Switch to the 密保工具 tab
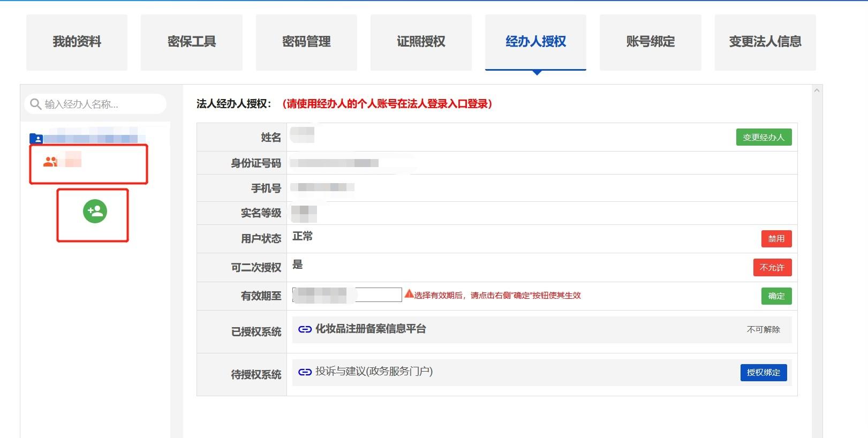The height and width of the screenshot is (438, 868). click(191, 42)
